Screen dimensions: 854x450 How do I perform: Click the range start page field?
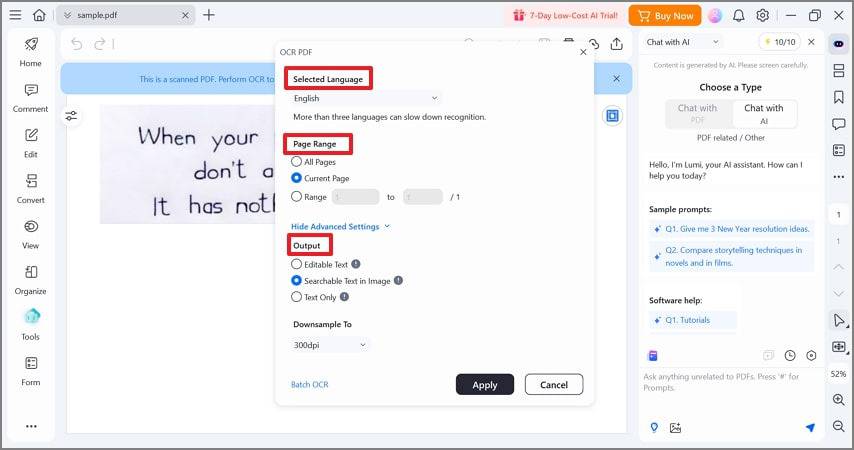point(356,197)
